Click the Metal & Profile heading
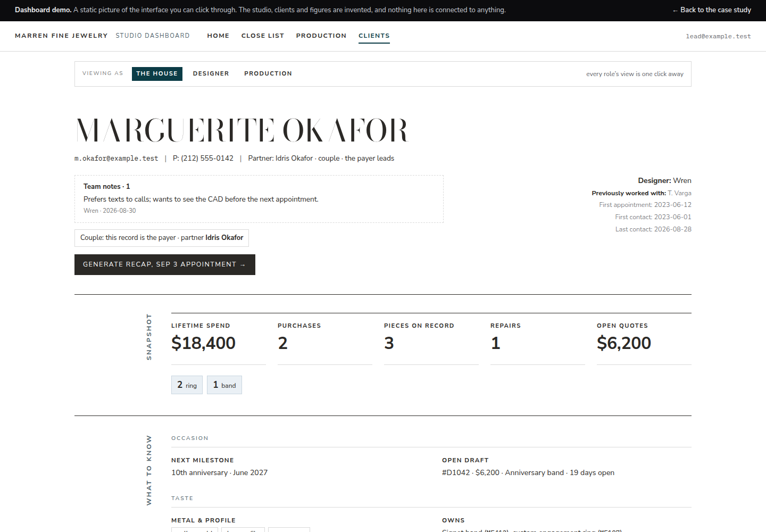This screenshot has height=532, width=766. (203, 520)
